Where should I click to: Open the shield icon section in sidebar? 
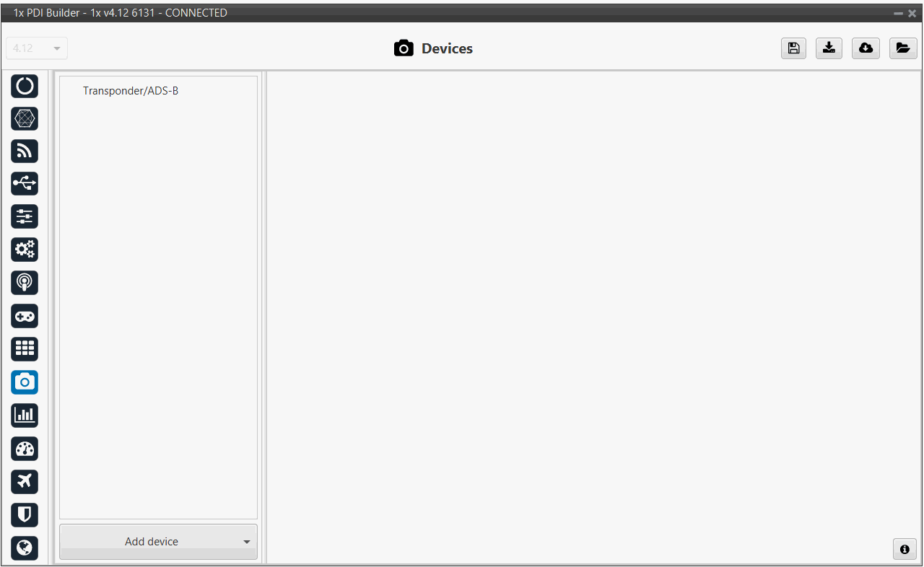(25, 514)
